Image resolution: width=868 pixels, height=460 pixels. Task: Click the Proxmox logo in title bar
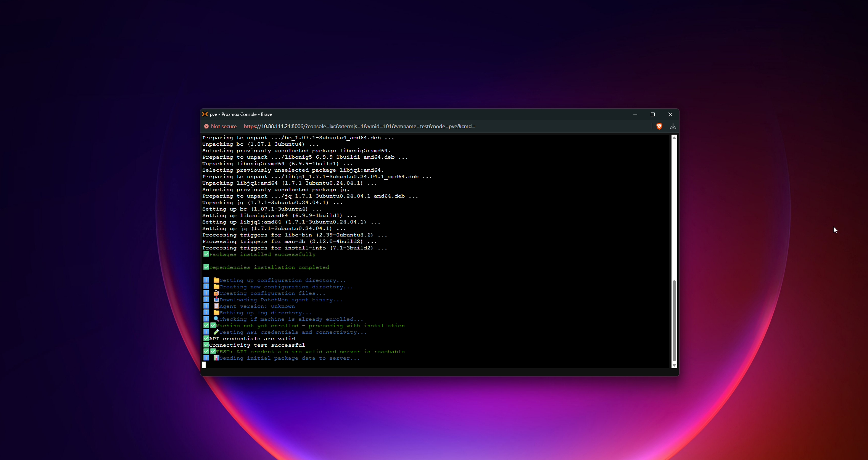click(x=205, y=114)
